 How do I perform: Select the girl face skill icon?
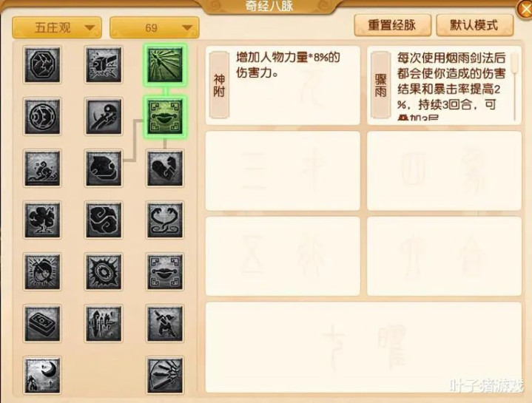pos(42,272)
